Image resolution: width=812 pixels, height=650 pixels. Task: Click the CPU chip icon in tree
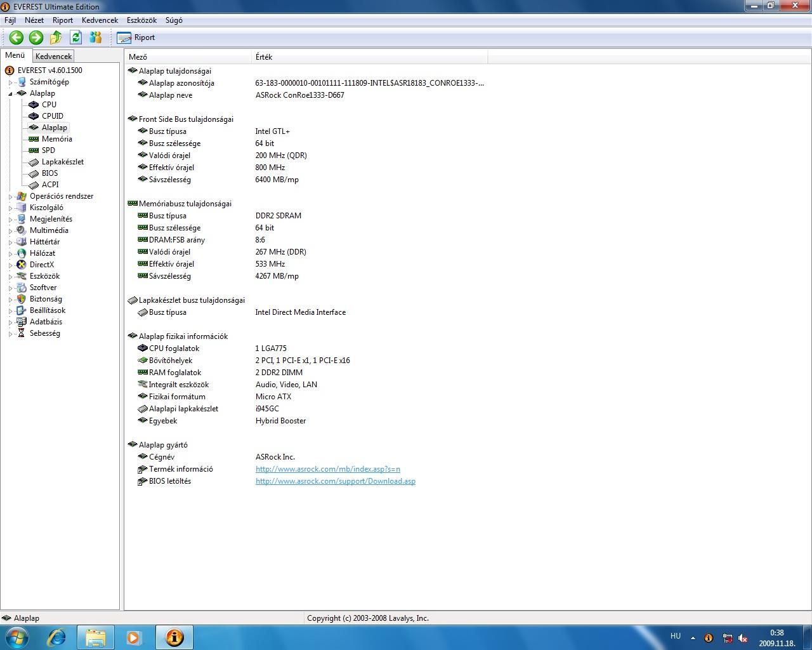click(34, 105)
